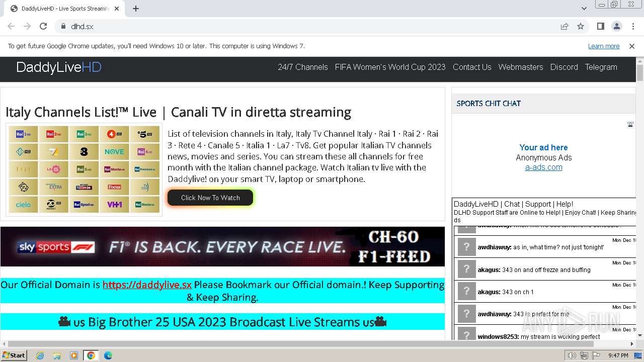Select the Rai 4 HD channel logo
The image size is (644, 362).
coord(144,152)
